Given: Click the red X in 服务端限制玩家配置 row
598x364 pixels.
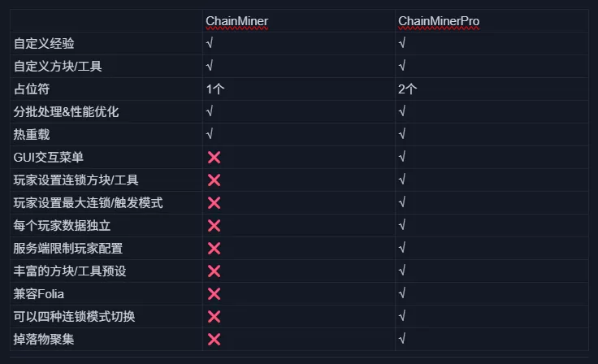Looking at the screenshot, I should (214, 248).
